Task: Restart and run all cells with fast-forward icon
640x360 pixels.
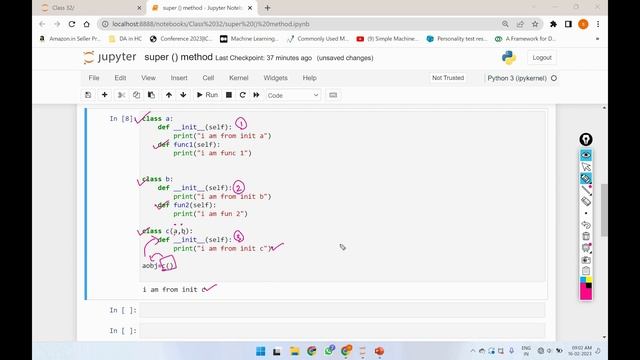Action: (256, 95)
